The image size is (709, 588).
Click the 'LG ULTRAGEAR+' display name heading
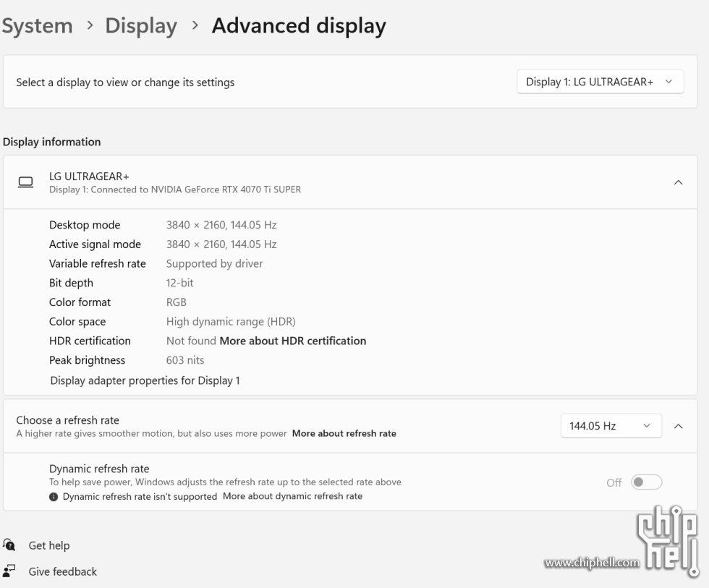point(89,176)
